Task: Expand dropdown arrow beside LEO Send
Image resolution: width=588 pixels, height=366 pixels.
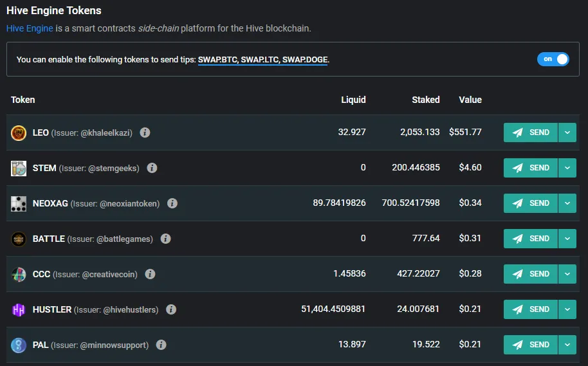Action: [567, 133]
